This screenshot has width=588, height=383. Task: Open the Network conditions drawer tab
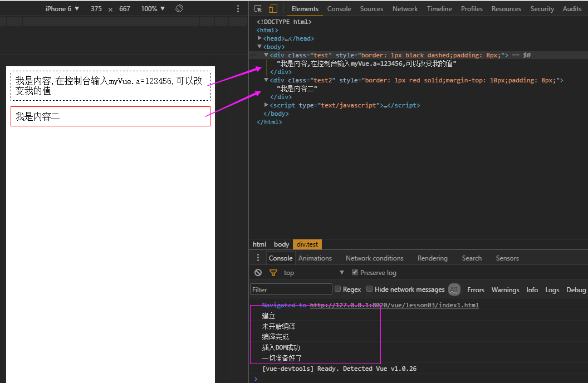click(375, 258)
